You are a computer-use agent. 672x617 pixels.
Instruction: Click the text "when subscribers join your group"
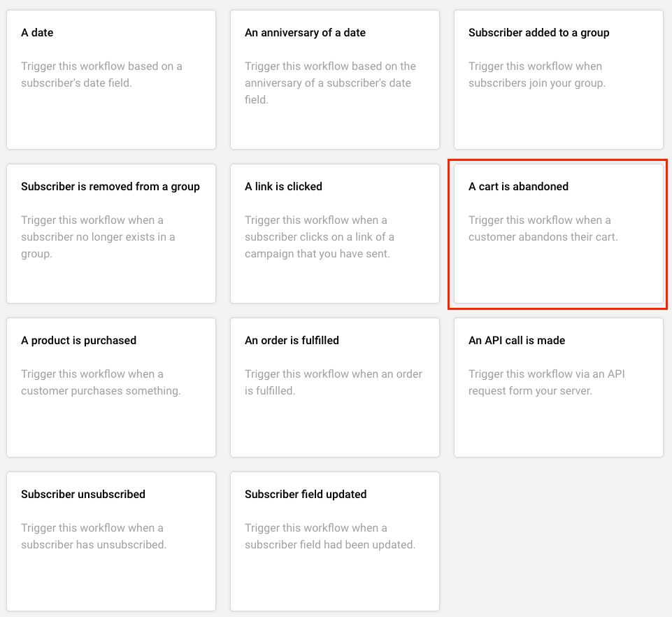click(536, 75)
